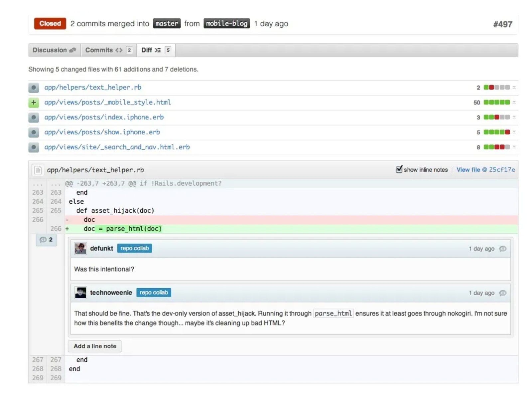532x401 pixels.
Task: Switch to the Discussion tab
Action: pyautogui.click(x=54, y=50)
